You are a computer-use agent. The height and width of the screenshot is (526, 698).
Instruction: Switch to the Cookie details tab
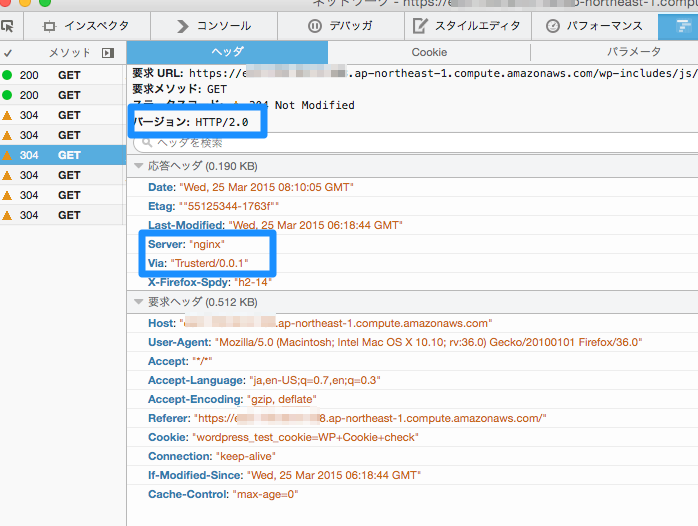click(429, 52)
